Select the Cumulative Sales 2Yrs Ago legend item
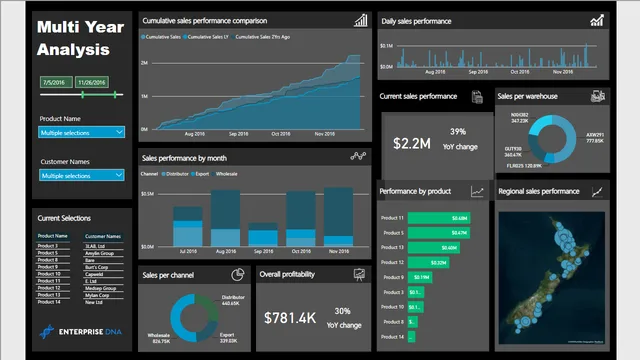This screenshot has width=640, height=360. click(261, 37)
